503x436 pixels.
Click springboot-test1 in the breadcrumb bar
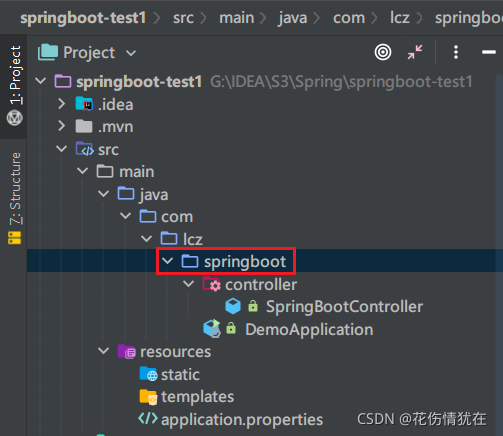click(x=83, y=18)
